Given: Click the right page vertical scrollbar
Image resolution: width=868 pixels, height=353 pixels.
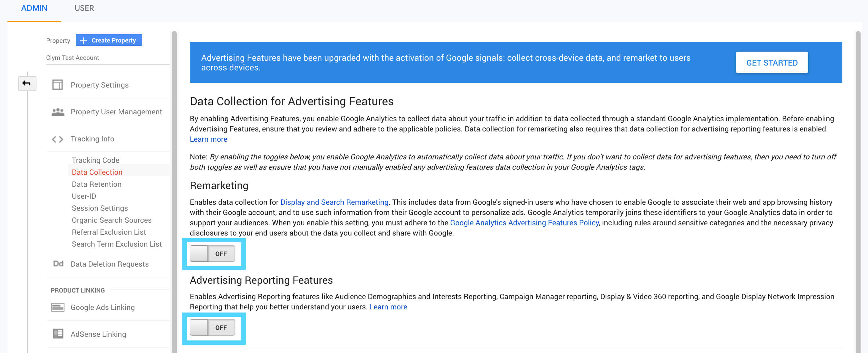Looking at the screenshot, I should coord(858,192).
